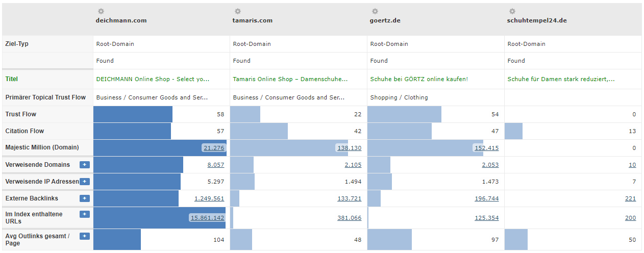Open the gear settings above goertz.de
Screen dimensions: 644x253
click(x=375, y=11)
